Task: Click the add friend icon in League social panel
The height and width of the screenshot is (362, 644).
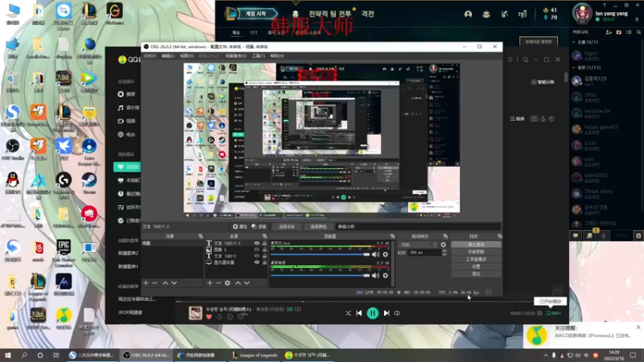Action: 609,32
